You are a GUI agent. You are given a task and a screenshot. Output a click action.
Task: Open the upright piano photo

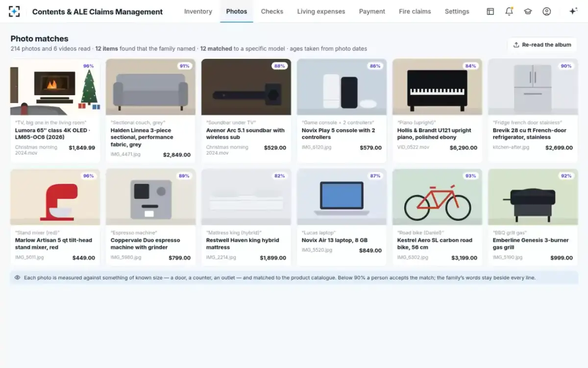[x=438, y=87]
